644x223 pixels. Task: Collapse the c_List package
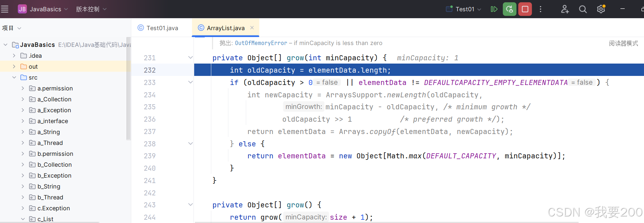coord(23,219)
